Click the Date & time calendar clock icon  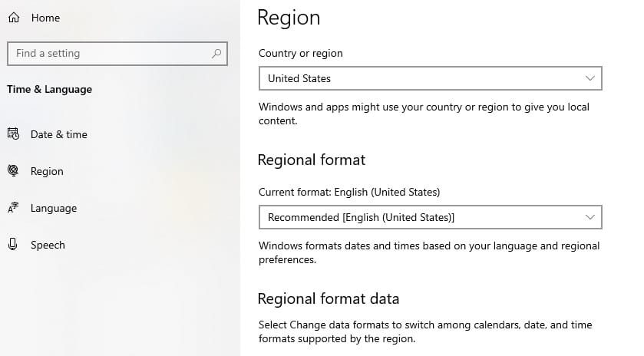pos(13,134)
